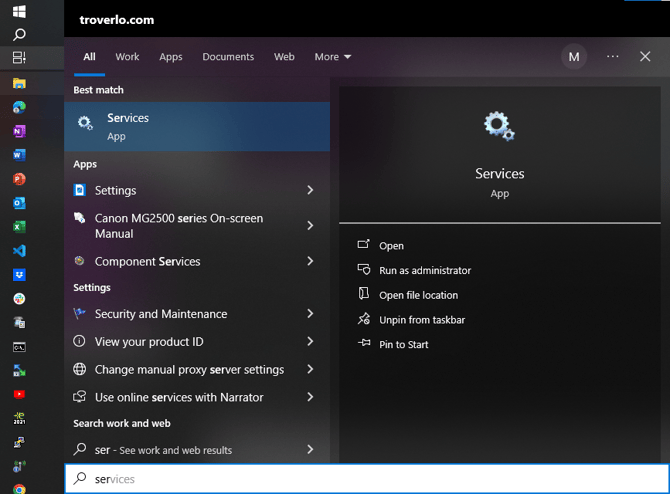Choose Run as administrator for Services

click(x=425, y=271)
